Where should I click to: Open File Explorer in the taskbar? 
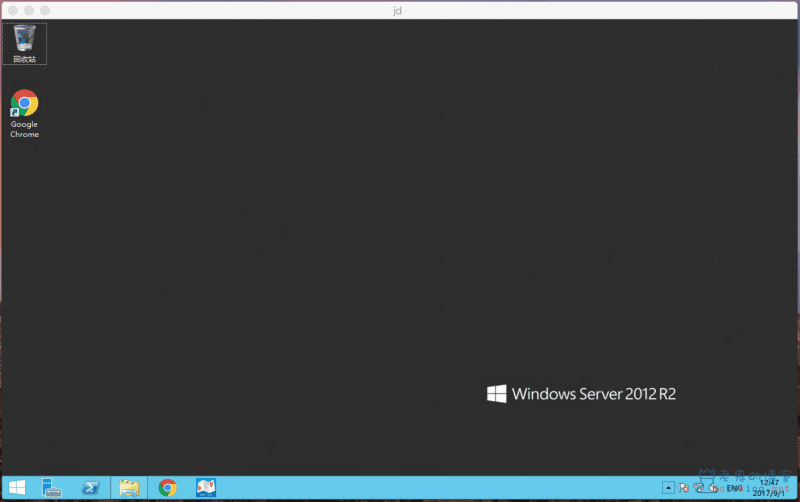[129, 488]
